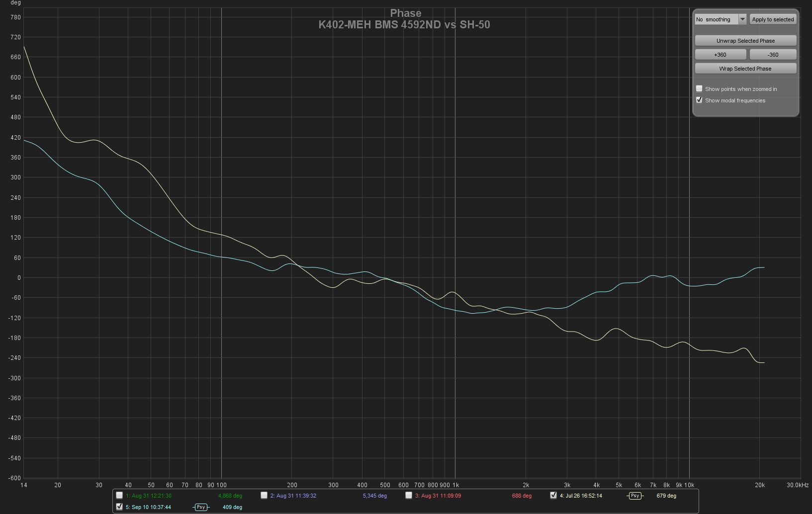Click the 10k label on frequency axis
This screenshot has width=812, height=514.
tap(689, 485)
